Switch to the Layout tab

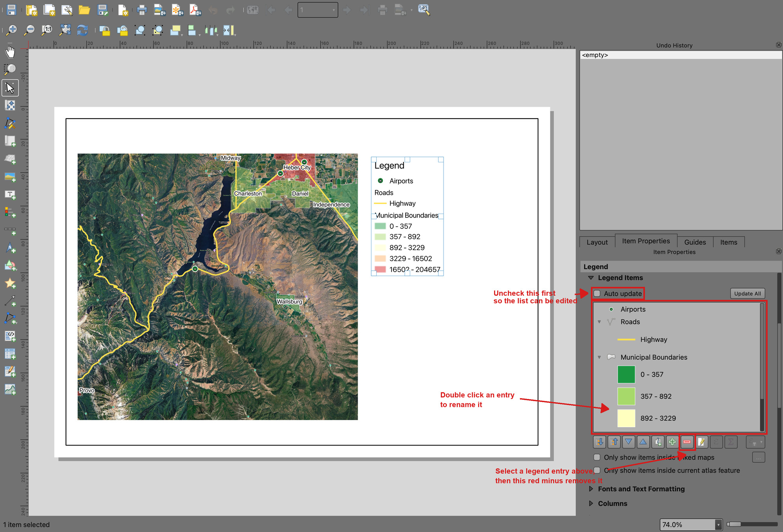click(x=597, y=242)
